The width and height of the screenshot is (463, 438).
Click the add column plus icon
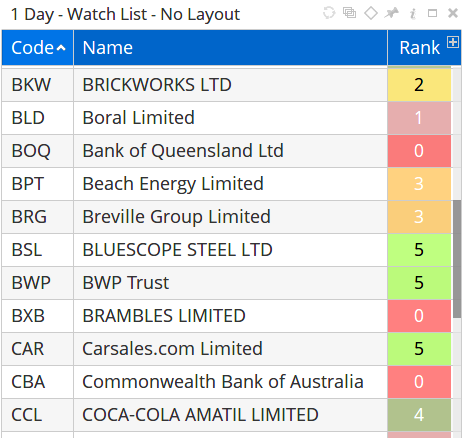coord(453,42)
